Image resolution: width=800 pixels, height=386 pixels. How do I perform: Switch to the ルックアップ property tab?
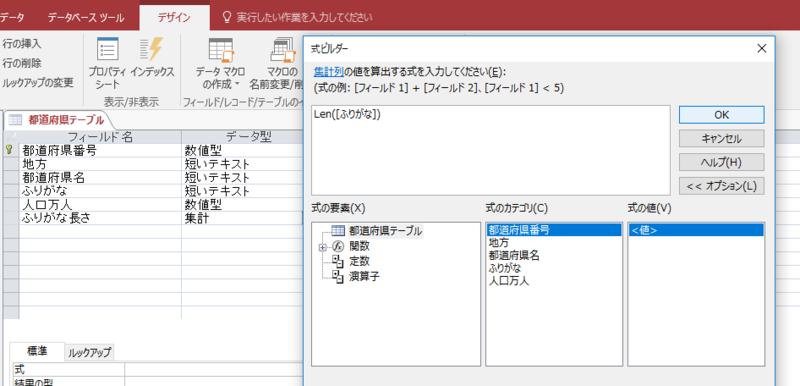point(89,352)
